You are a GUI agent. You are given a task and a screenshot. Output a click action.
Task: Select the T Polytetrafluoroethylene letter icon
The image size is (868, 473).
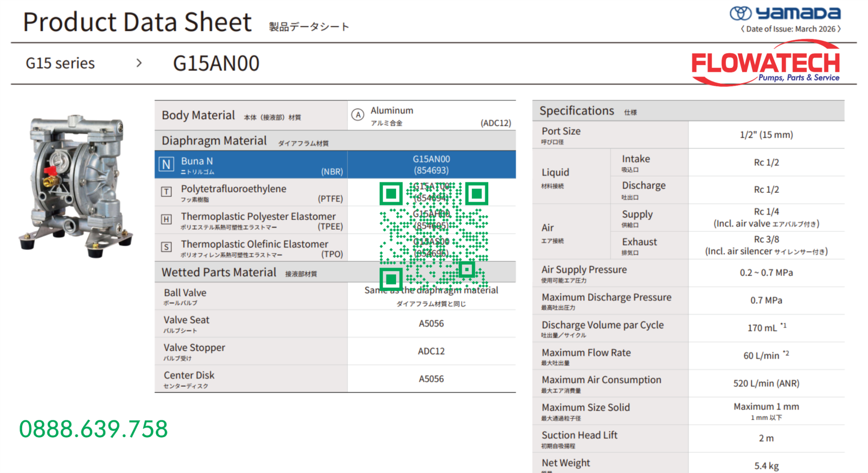[x=167, y=192]
